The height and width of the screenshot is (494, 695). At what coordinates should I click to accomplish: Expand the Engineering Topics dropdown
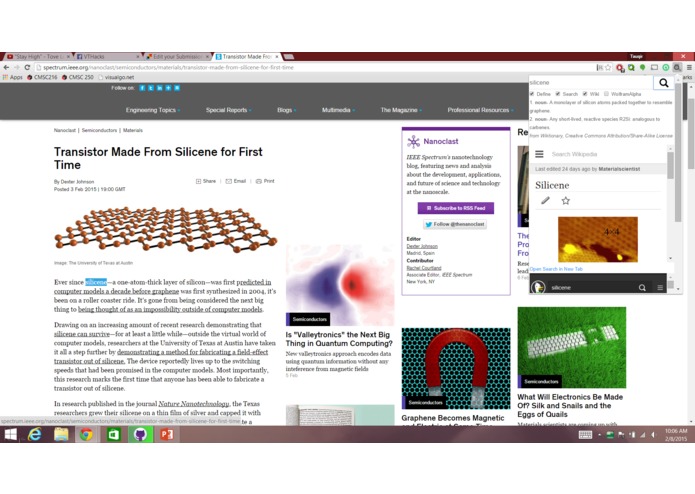coord(153,110)
